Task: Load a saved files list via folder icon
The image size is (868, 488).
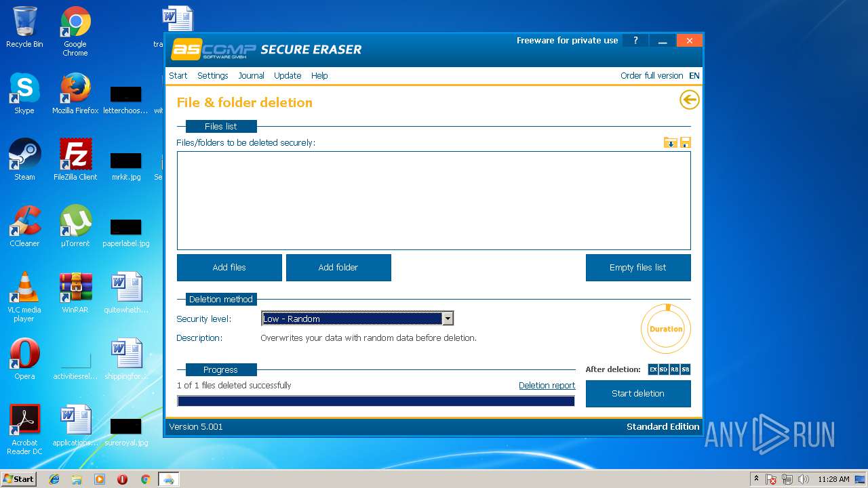Action: [670, 142]
